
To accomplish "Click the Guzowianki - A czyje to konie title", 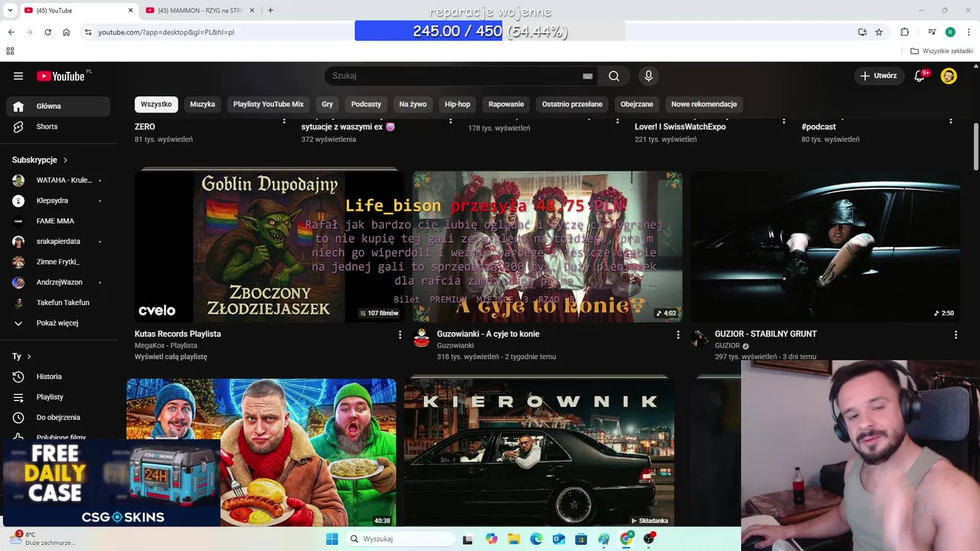I will (488, 334).
